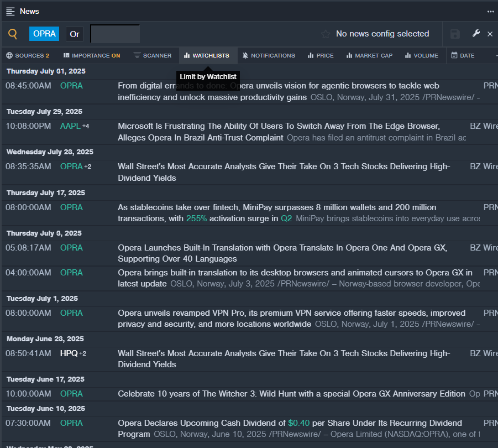Open the Sources filter
The width and height of the screenshot is (498, 448).
coord(28,56)
